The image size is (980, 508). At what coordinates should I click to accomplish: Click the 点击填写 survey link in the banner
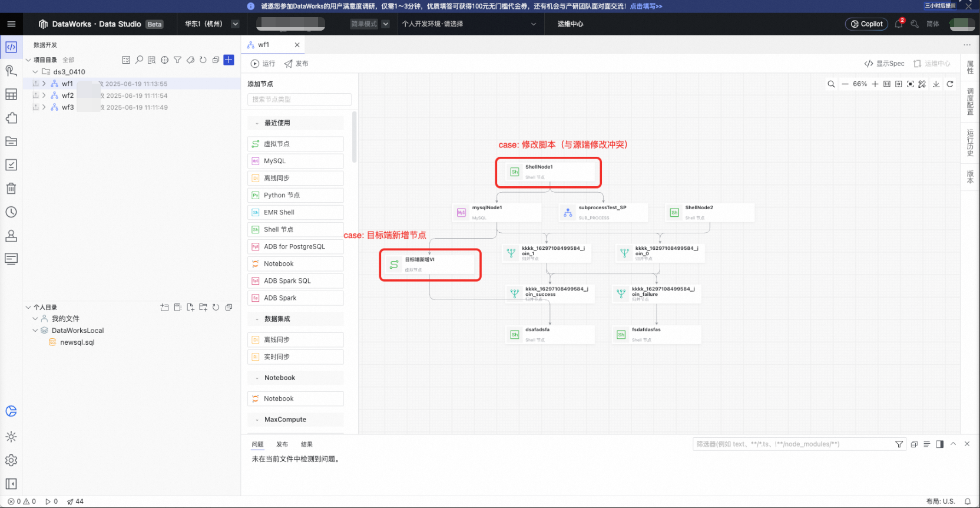click(x=645, y=6)
